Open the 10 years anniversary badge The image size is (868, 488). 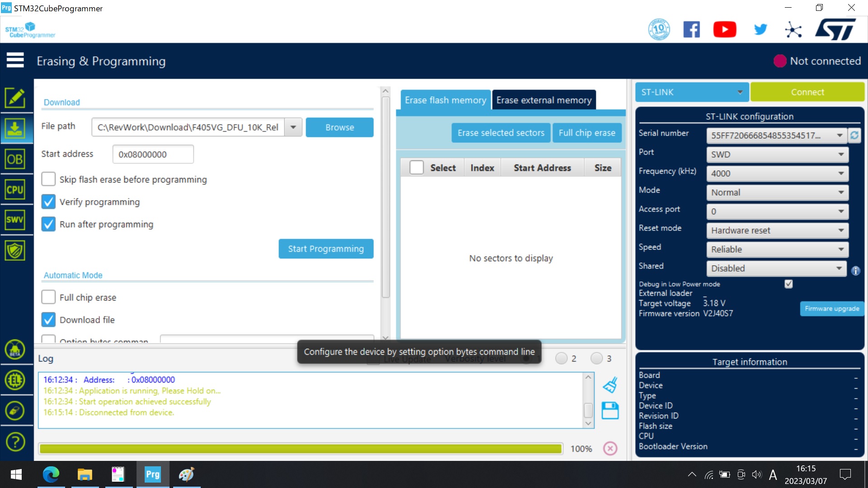[659, 30]
